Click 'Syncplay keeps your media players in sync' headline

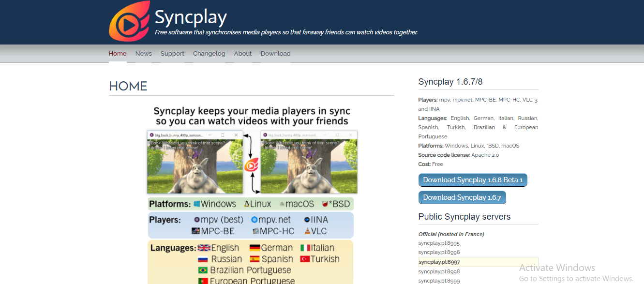click(252, 111)
